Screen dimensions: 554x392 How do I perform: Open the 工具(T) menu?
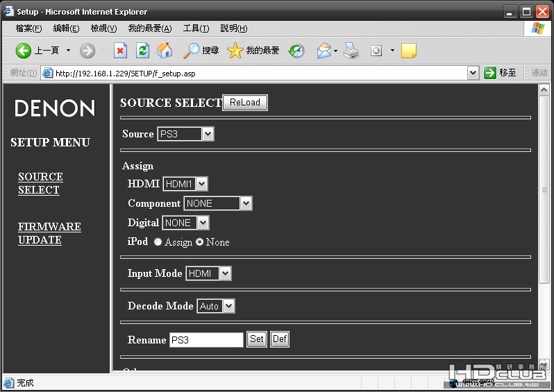tap(196, 28)
